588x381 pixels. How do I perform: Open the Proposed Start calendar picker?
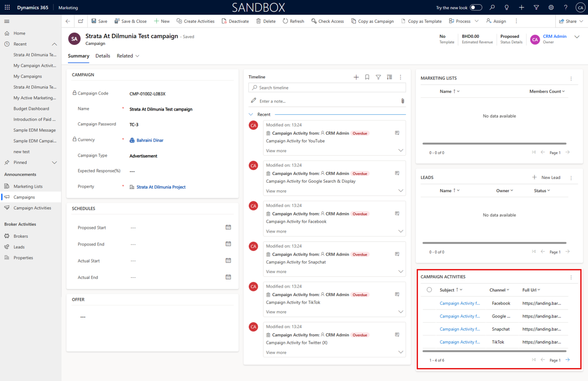click(x=228, y=227)
